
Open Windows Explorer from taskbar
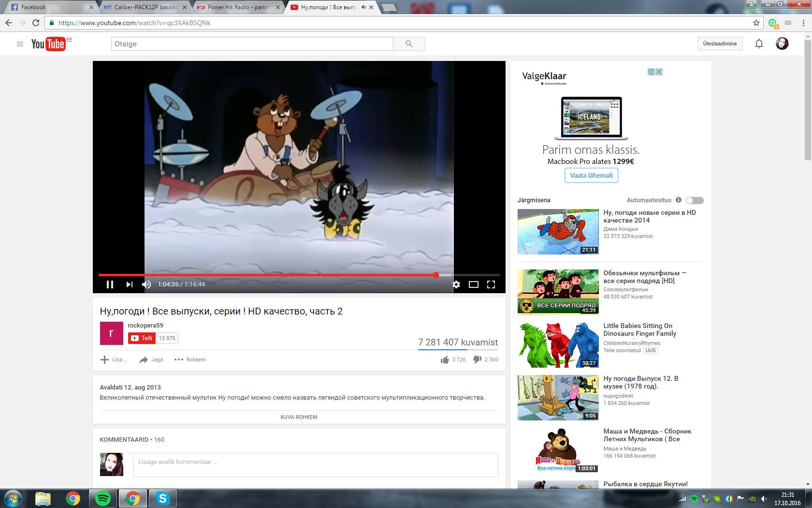(43, 498)
